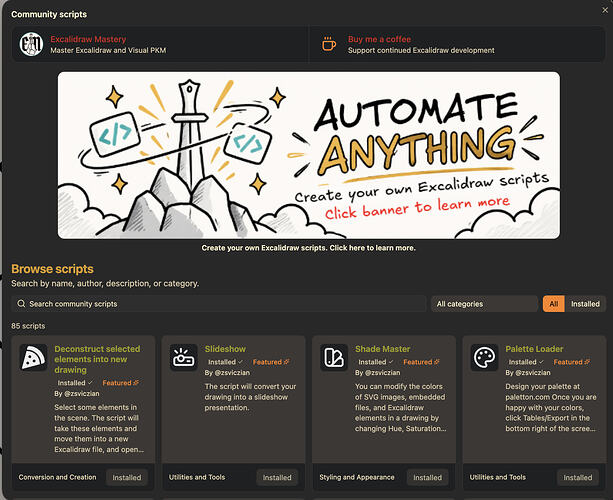Viewport: 613px width, 500px height.
Task: Click Installed button on Palette Loader card footer
Action: [x=577, y=477]
